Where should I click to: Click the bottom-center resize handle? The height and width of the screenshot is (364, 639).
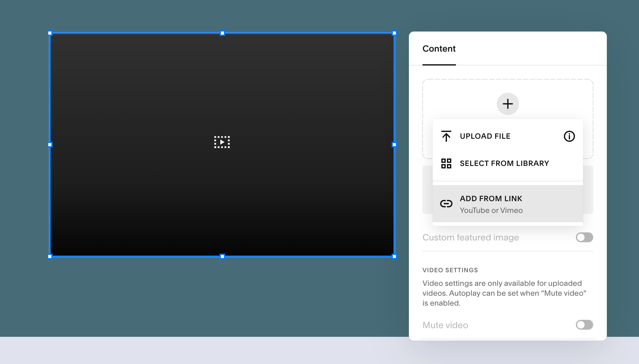pos(222,256)
